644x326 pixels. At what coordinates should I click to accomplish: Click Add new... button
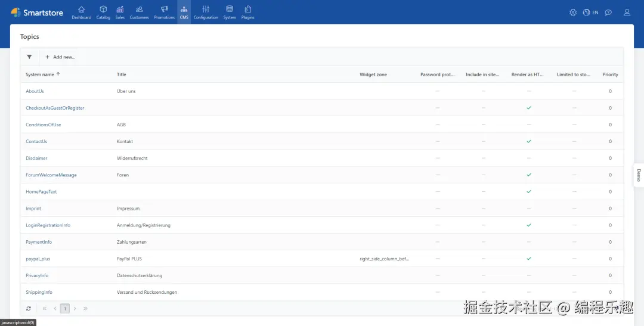(60, 57)
